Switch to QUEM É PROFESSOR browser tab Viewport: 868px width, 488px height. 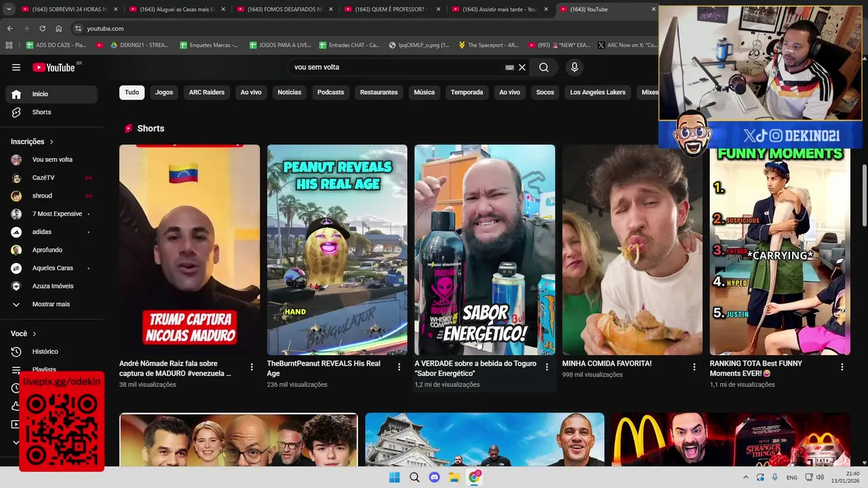click(x=393, y=9)
